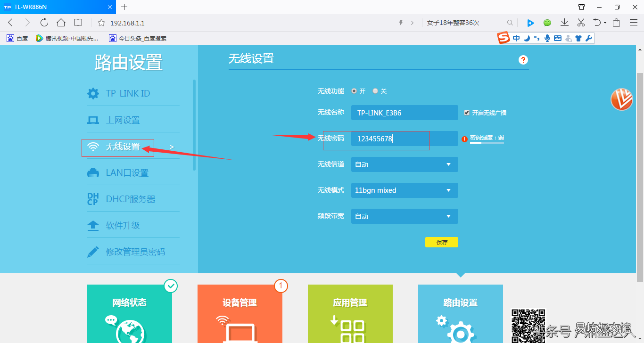Click the sidebar menu scrollbar
644x343 pixels.
point(194,125)
